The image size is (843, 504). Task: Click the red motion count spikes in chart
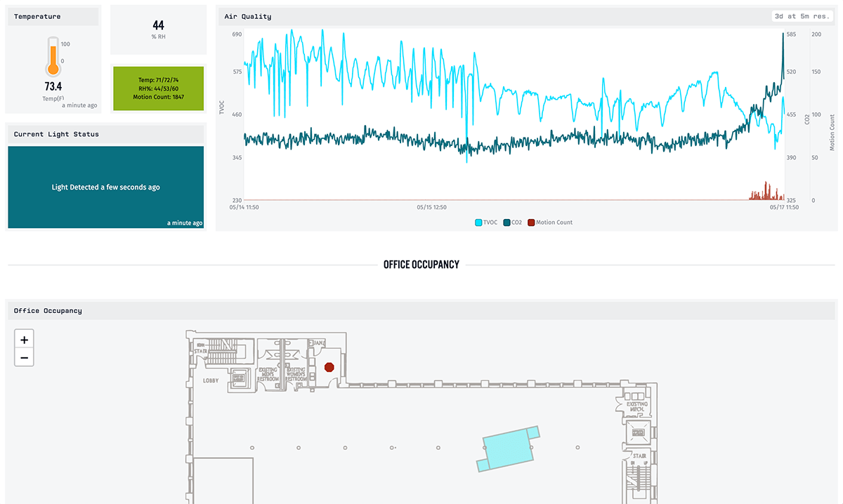click(x=766, y=192)
